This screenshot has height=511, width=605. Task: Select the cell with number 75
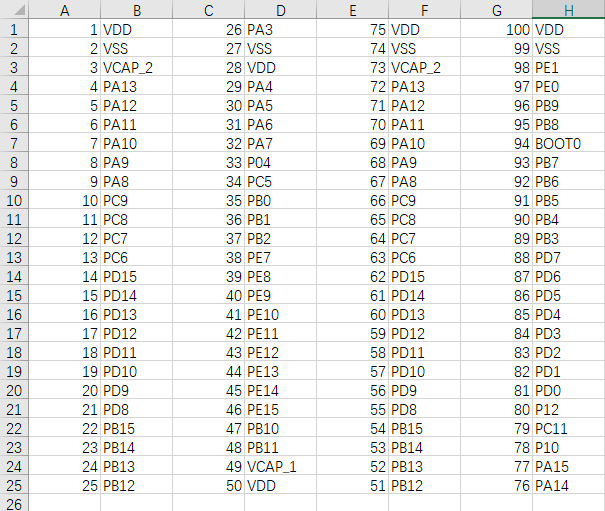point(351,30)
